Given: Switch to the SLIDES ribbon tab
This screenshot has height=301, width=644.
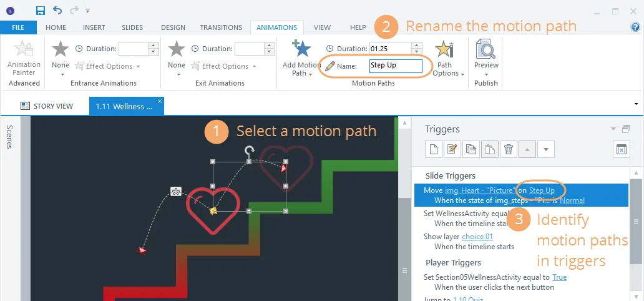Looking at the screenshot, I should [132, 27].
